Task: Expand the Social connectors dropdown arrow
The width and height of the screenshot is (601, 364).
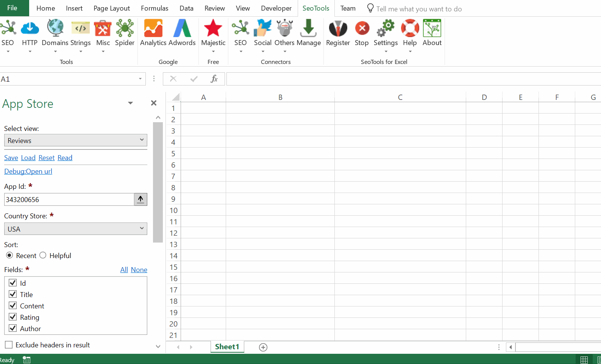Action: click(x=263, y=51)
